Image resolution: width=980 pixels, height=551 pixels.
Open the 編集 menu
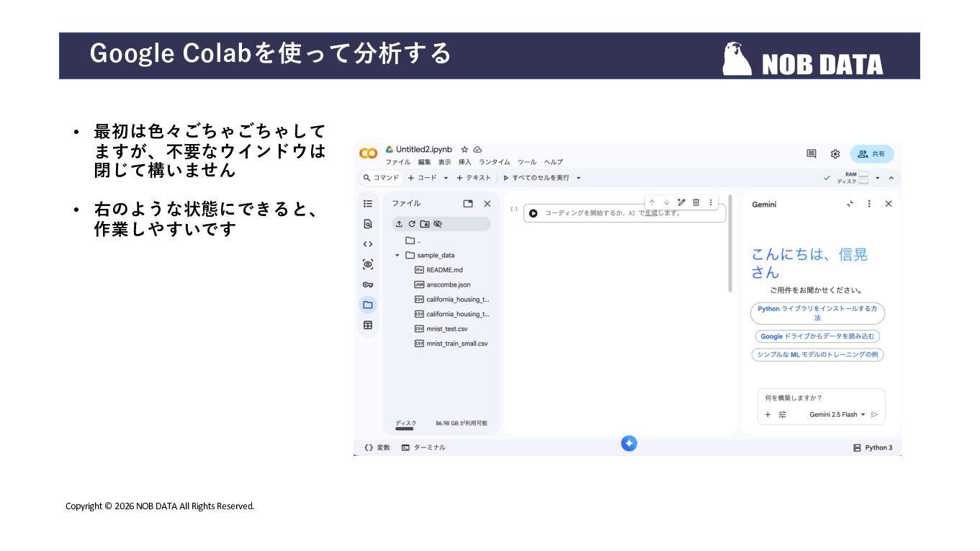click(x=424, y=162)
